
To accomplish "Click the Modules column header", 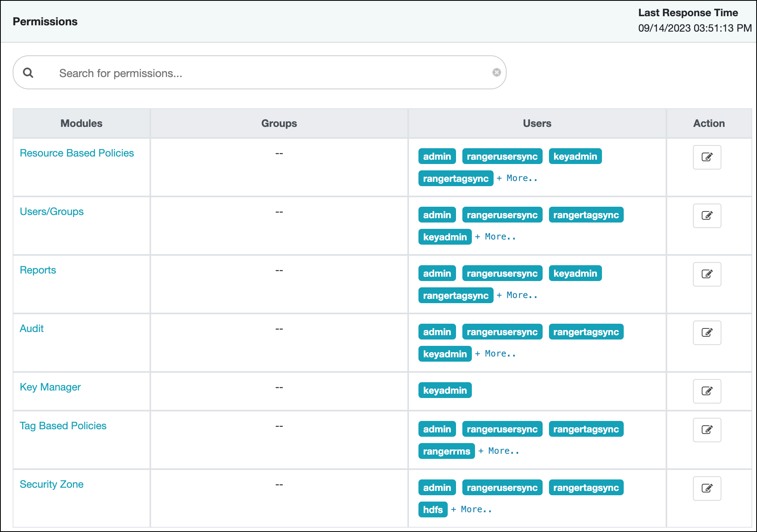I will tap(81, 123).
